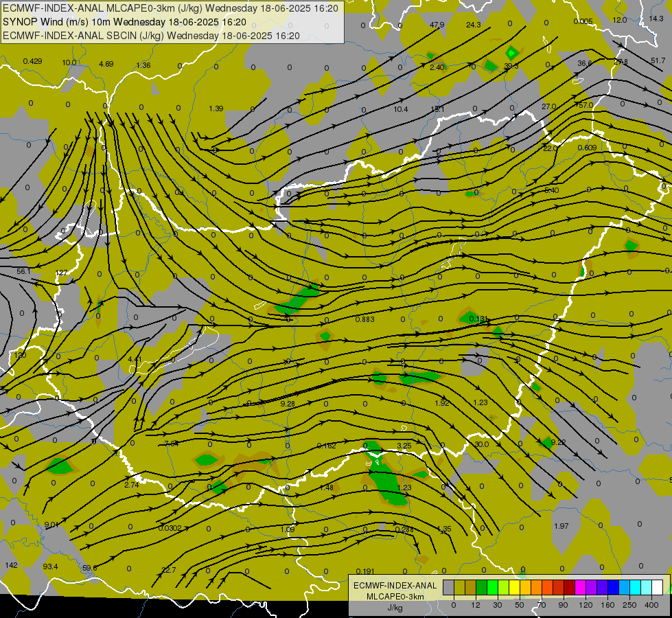Viewport: 672px width, 618px height.
Task: Click map value 1.09
Action: [x=288, y=529]
